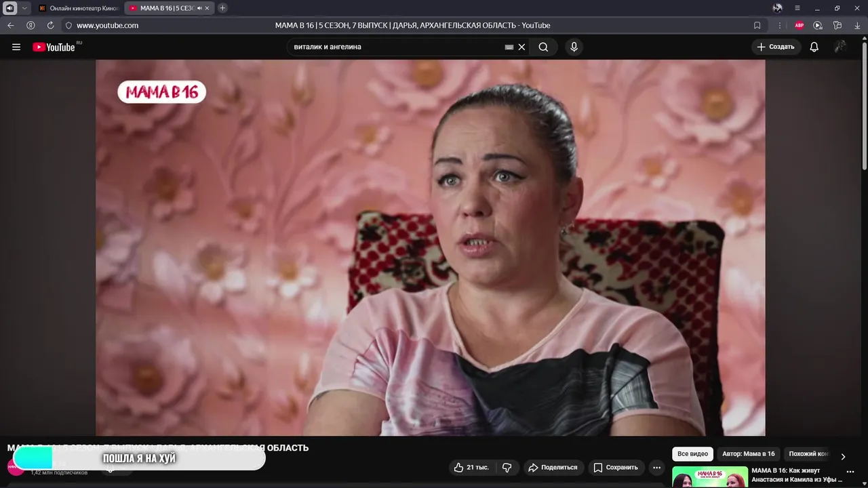
Task: Open the Создать (Create) menu
Action: coord(776,47)
